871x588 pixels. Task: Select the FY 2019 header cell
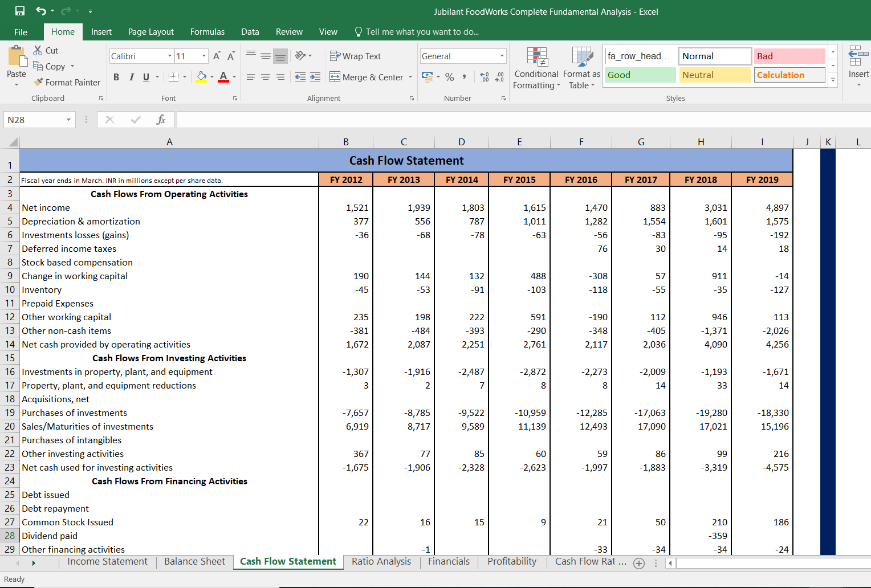click(762, 179)
